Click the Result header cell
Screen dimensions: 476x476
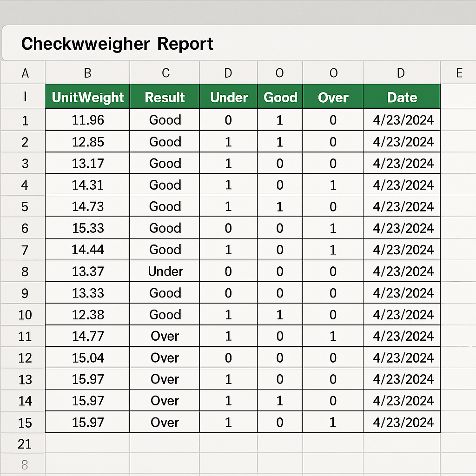click(x=165, y=97)
